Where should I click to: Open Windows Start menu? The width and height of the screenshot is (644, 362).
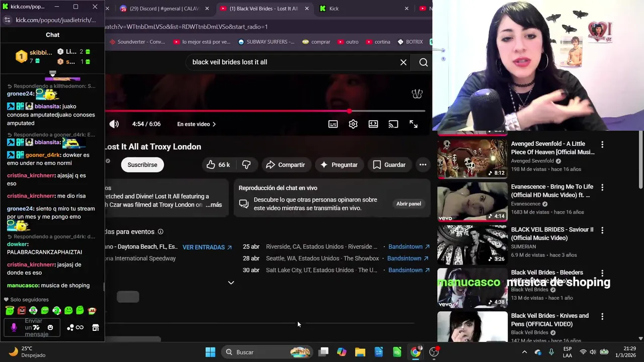pyautogui.click(x=210, y=352)
